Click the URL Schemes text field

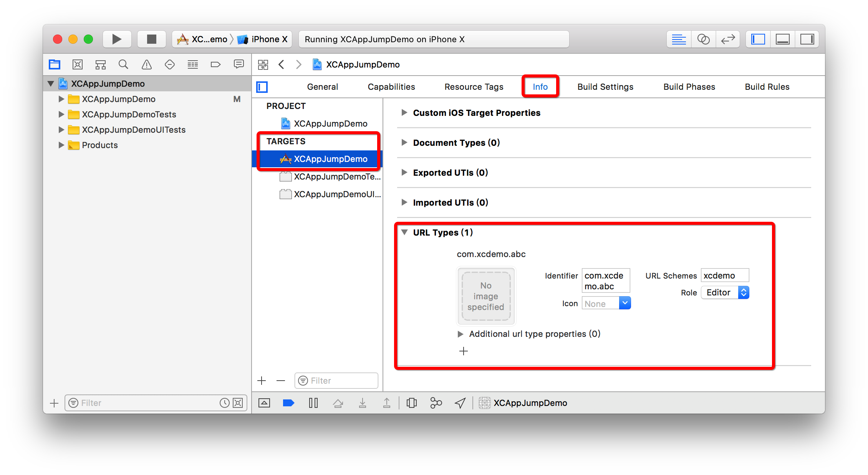(x=724, y=275)
